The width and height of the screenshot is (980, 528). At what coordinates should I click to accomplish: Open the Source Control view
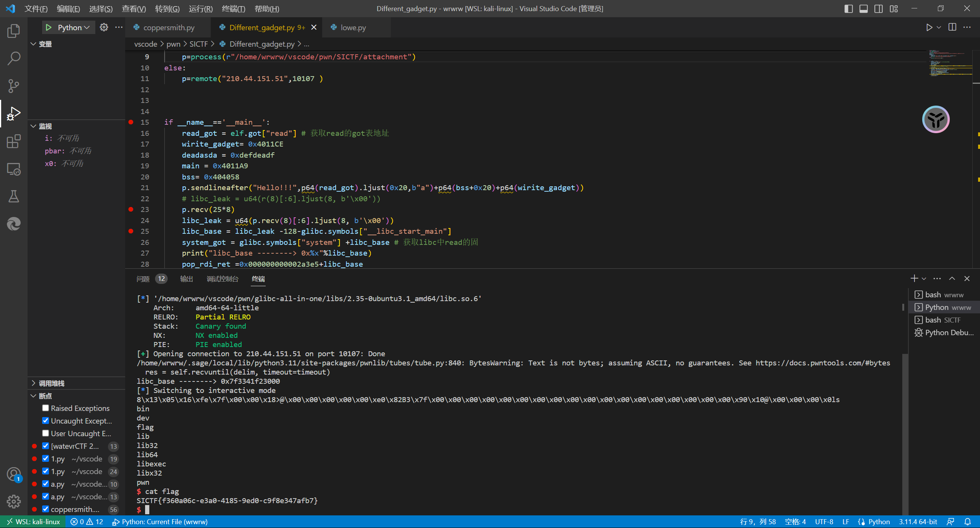pos(14,86)
